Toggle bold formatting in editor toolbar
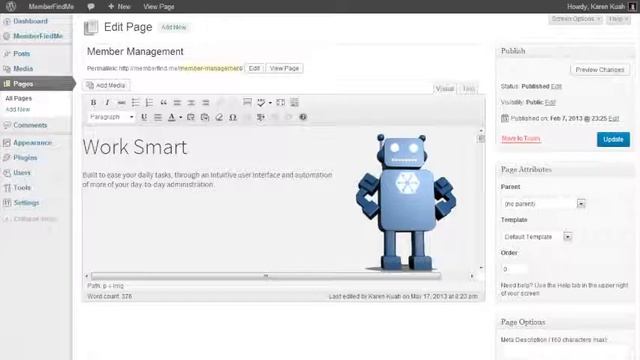 93,102
